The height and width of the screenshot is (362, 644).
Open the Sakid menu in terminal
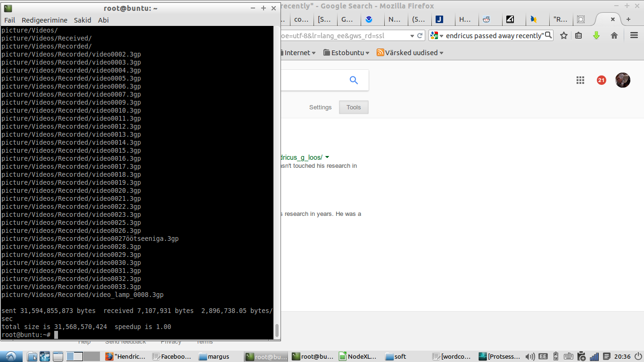pos(83,20)
